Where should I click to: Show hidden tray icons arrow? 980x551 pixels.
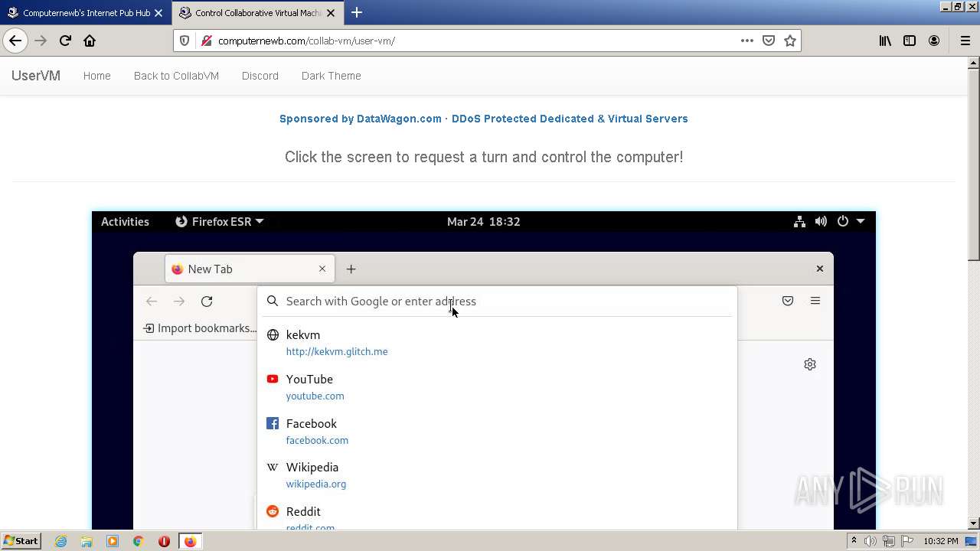[854, 541]
